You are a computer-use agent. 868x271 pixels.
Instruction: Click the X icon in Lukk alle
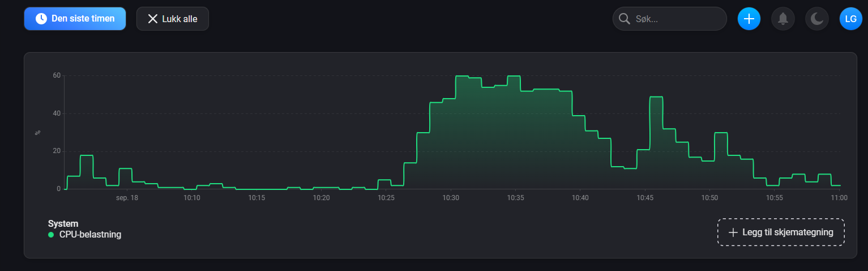coord(153,19)
